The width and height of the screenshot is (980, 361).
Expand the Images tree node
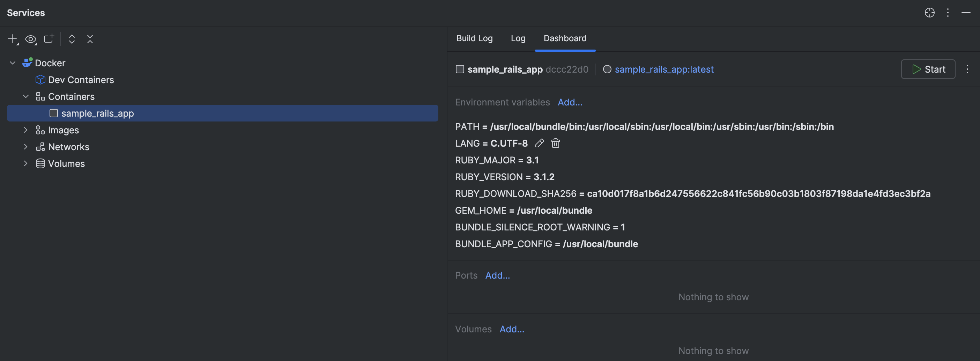[26, 130]
